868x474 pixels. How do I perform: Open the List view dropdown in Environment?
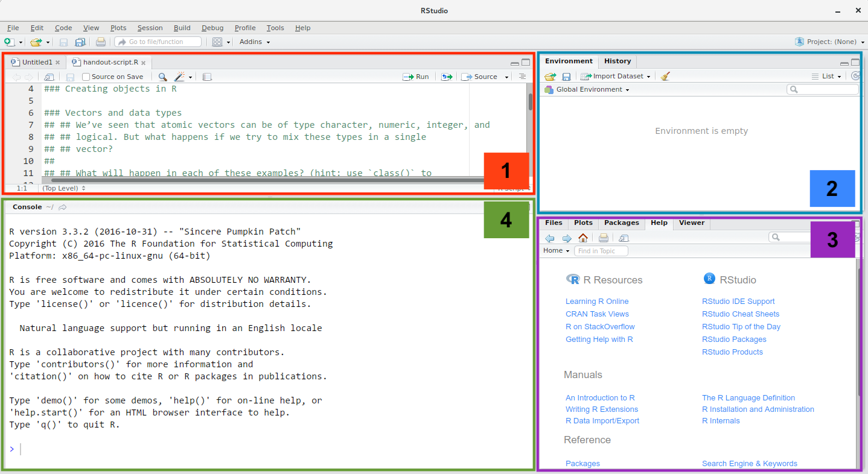point(826,76)
